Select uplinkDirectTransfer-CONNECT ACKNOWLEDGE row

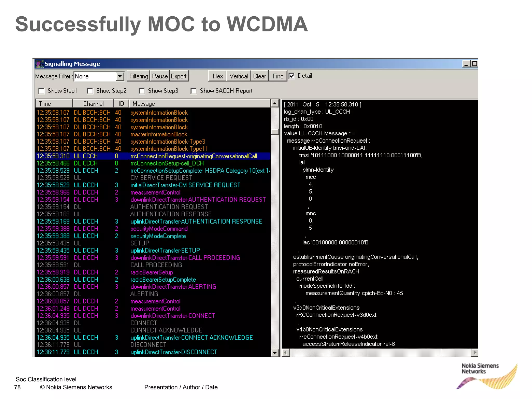tap(153, 338)
